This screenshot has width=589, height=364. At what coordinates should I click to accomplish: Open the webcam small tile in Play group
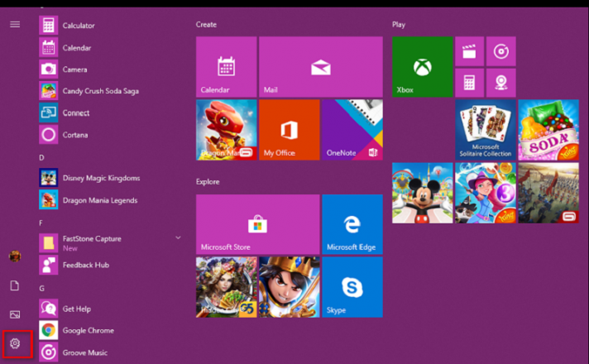coord(501,83)
